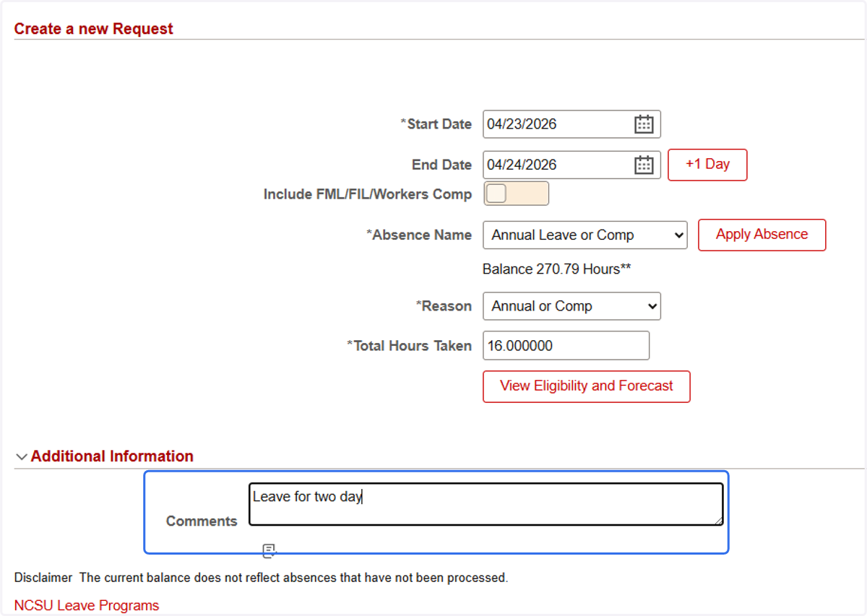Open the Start Date calendar picker
Image resolution: width=867 pixels, height=616 pixels.
(644, 124)
